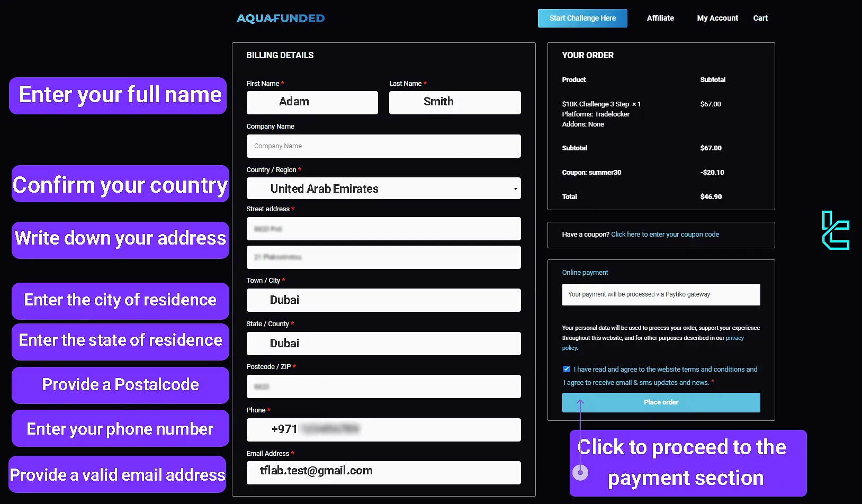The width and height of the screenshot is (862, 504).
Task: Click the teal brand icon on the right edge
Action: (835, 230)
